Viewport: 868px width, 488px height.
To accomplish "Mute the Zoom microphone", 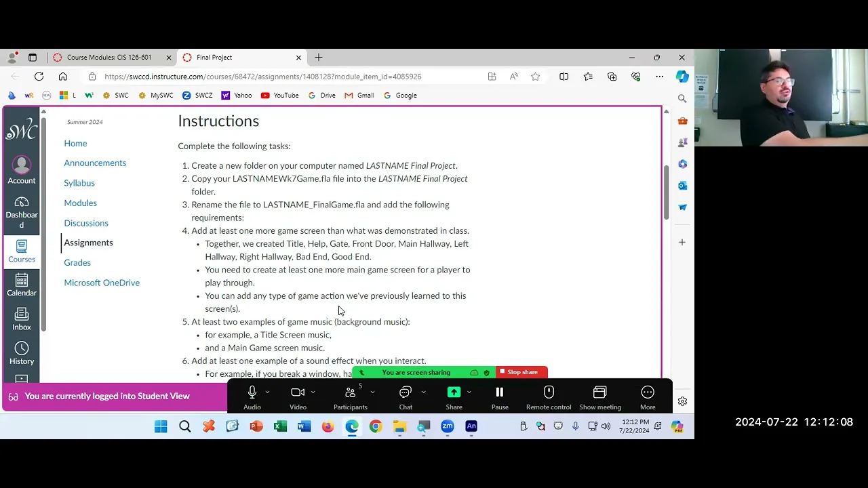I will click(x=252, y=397).
